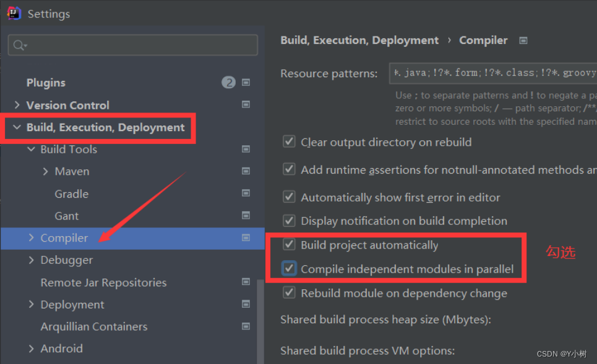
Task: Click the project-level icon next to Compiler breadcrumb
Action: [x=523, y=40]
